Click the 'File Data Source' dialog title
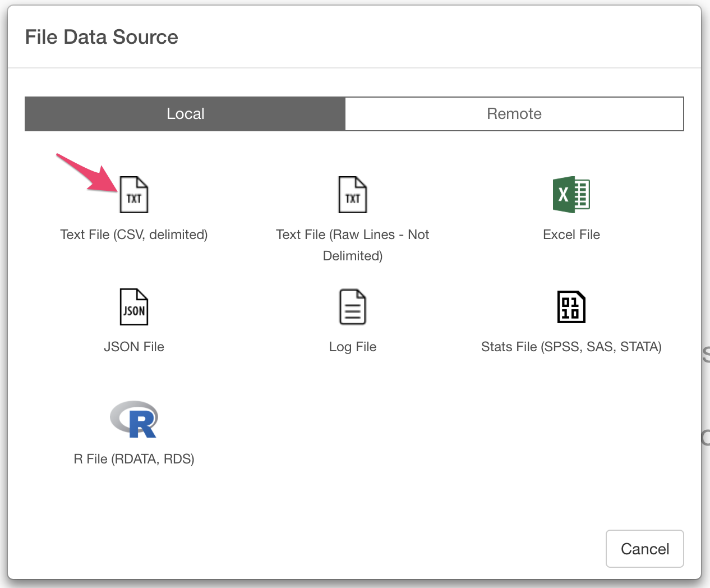This screenshot has width=710, height=588. pyautogui.click(x=102, y=37)
